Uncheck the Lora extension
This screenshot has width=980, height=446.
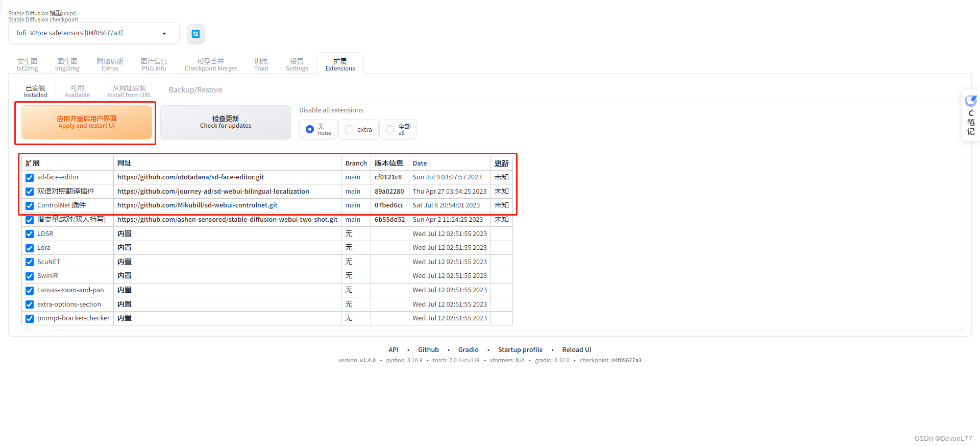pos(30,248)
